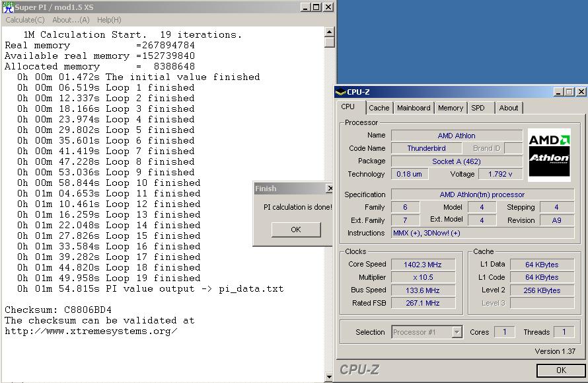This screenshot has width=588, height=383.
Task: Click the empty Brand ID field
Action: tap(513, 148)
